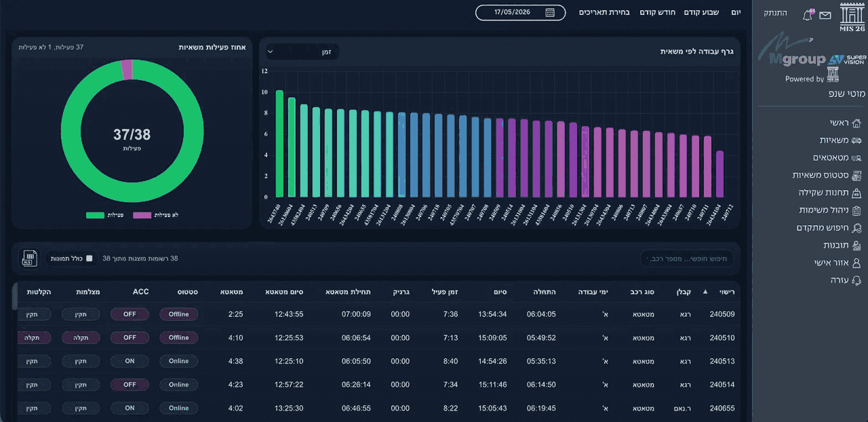Screen dimensions: 868x422
Task: Select the בחירת תאריכים tab
Action: 604,12
